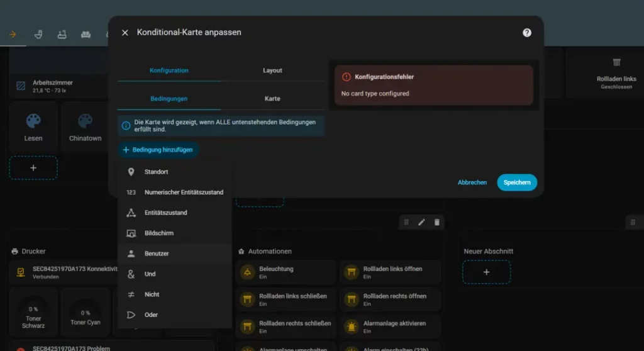Click the not-equal Nicht icon
Viewport: 644px width, 351px height.
131,294
